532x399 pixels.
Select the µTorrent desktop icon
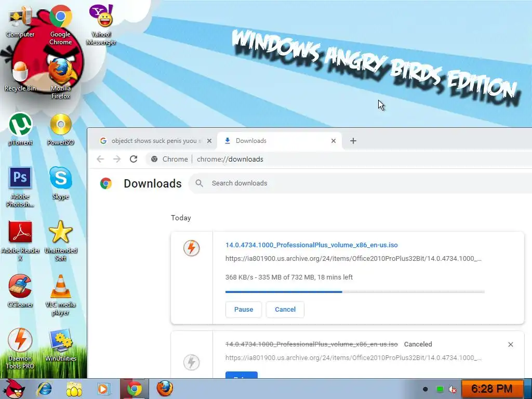20,129
